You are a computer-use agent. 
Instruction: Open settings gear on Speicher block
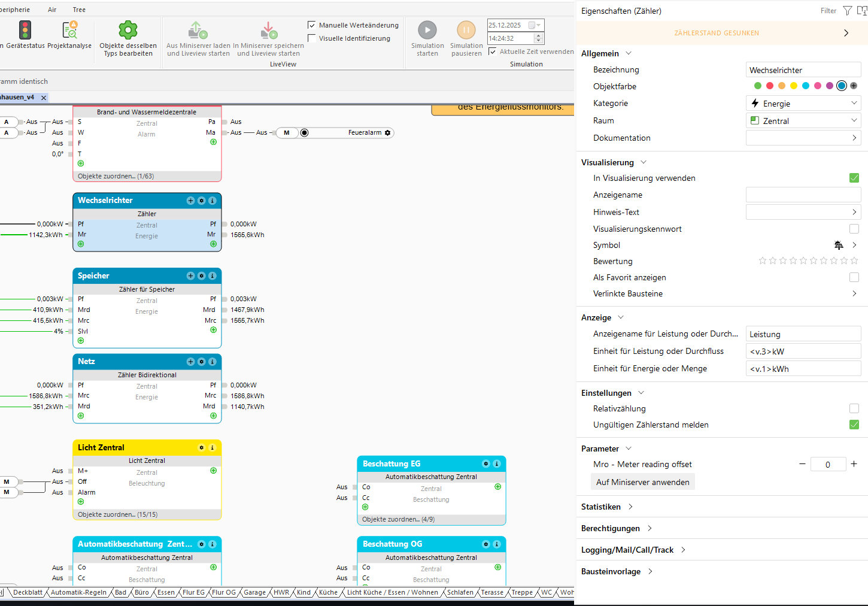pos(202,276)
